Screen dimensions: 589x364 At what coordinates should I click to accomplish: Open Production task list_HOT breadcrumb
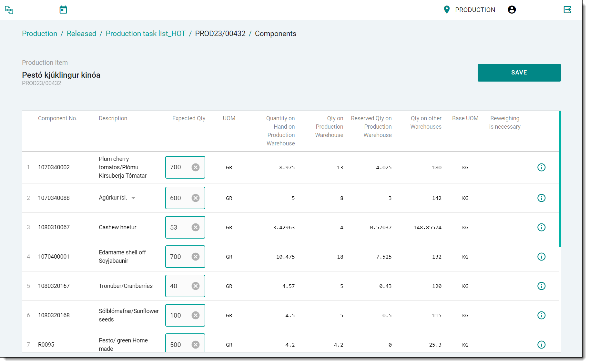pyautogui.click(x=146, y=34)
